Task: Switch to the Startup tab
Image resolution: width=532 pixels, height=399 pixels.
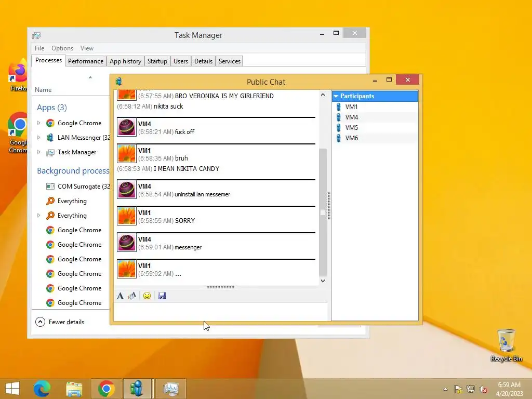Action: click(157, 61)
